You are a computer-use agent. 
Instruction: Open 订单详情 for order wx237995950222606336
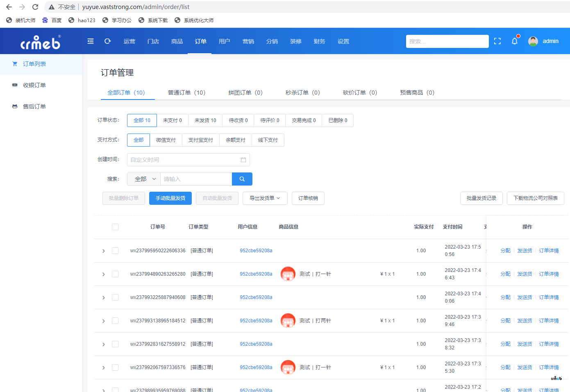click(549, 251)
